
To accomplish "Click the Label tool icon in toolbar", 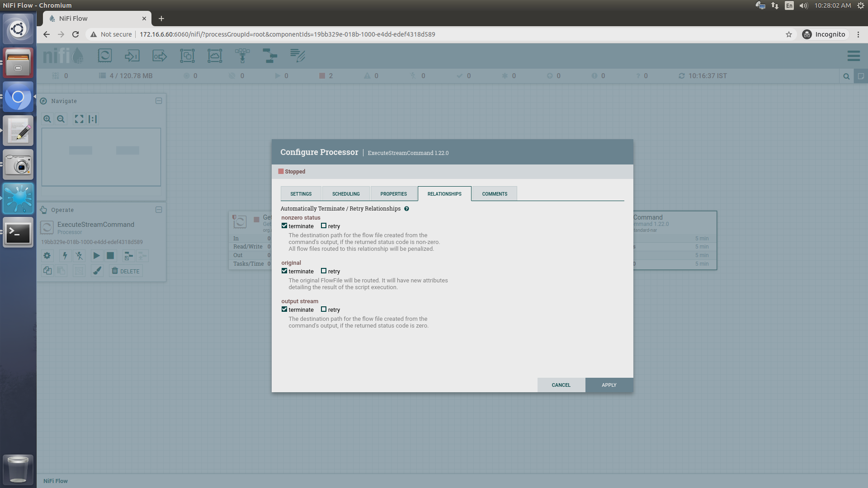I will coord(297,56).
